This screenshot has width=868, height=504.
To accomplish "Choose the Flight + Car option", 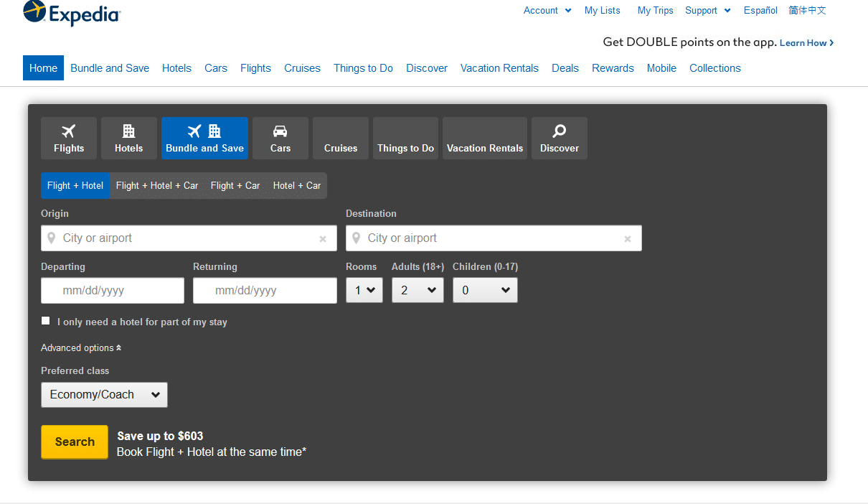I will 235,185.
